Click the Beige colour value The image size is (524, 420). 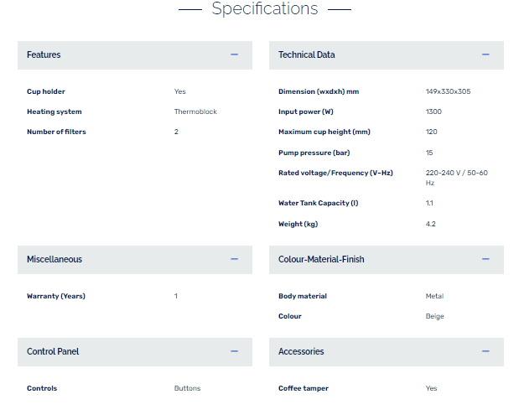pyautogui.click(x=434, y=316)
